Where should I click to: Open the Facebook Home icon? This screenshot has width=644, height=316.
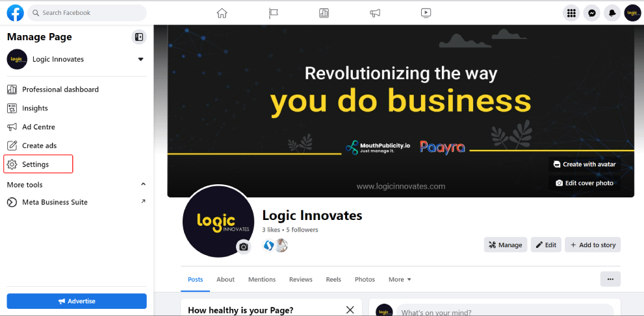pos(222,13)
